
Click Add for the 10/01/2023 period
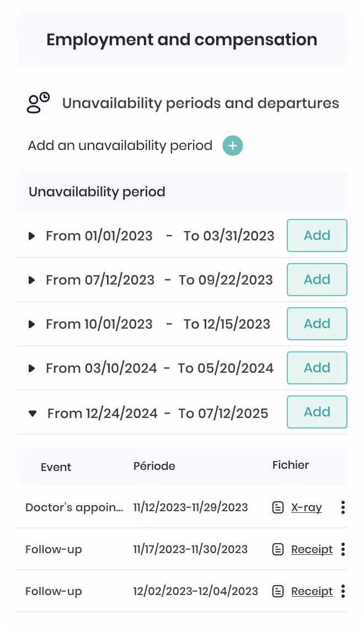pos(317,324)
